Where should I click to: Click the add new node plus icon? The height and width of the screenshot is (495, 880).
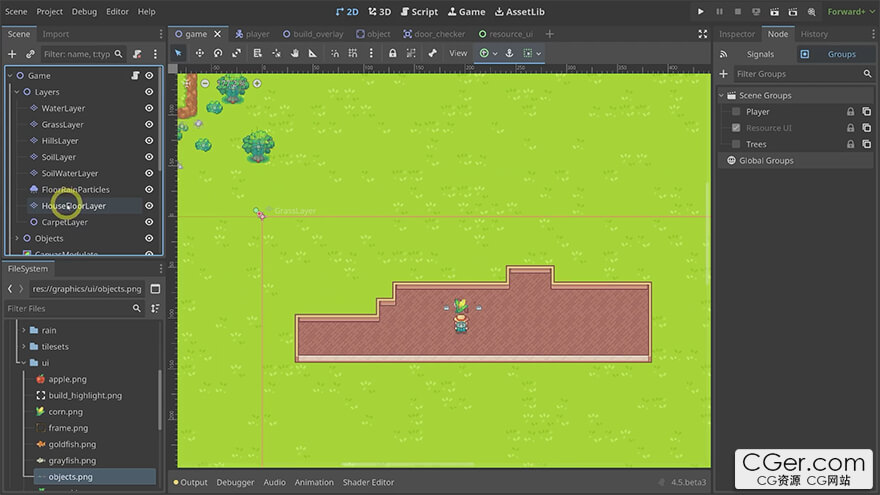tap(12, 54)
